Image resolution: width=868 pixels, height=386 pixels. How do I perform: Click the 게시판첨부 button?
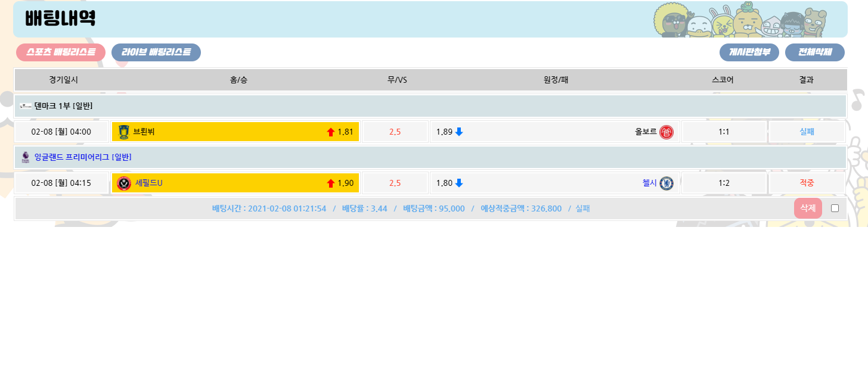point(749,52)
